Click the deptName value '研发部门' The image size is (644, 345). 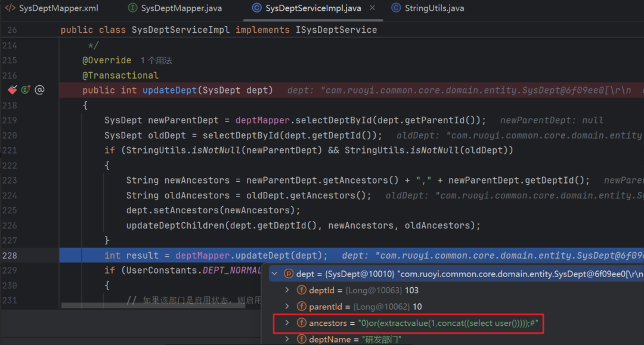click(x=382, y=340)
